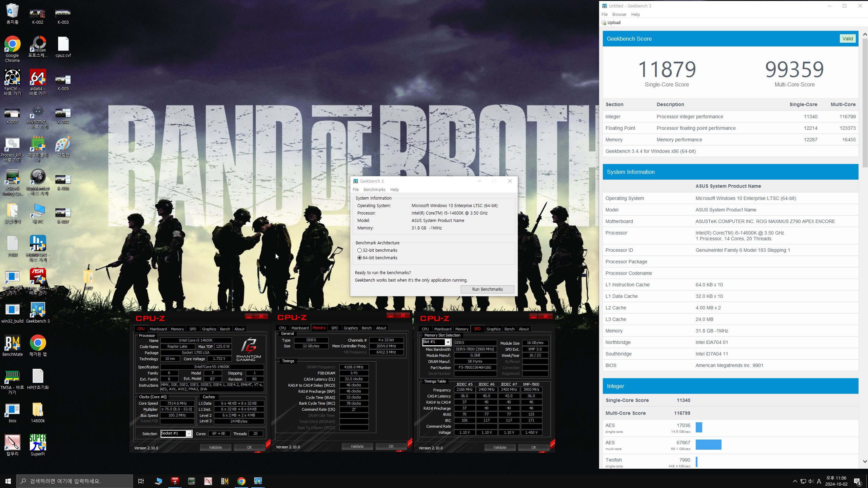Switch to SPD tab in middle CPU-Z window
Image resolution: width=868 pixels, height=488 pixels.
(334, 328)
